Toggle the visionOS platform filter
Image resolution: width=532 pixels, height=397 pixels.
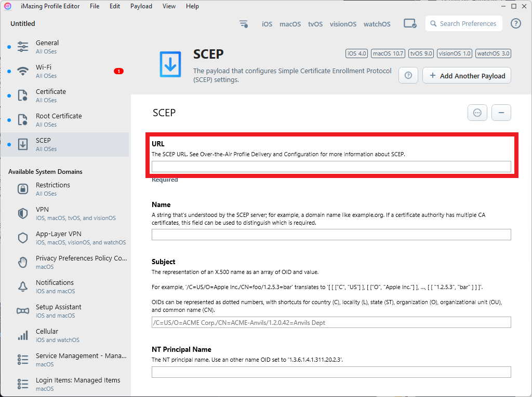343,24
